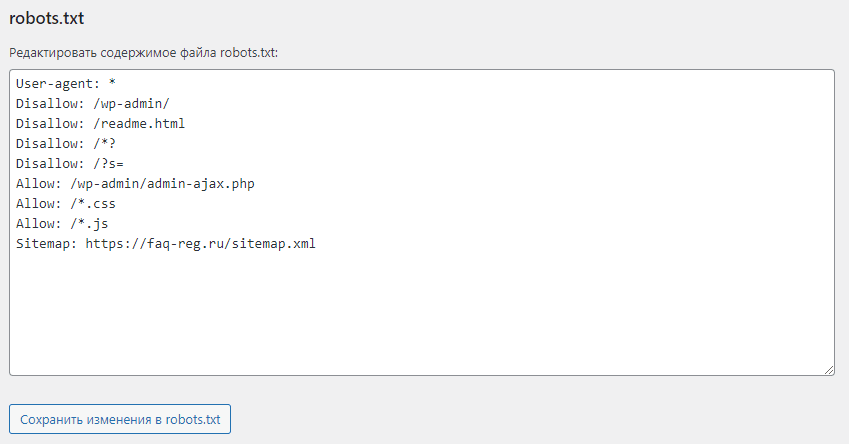Click the word "Allow:" before /wp-admin/admin-ajax.php
Viewport: 849px width, 444px height.
tap(38, 183)
